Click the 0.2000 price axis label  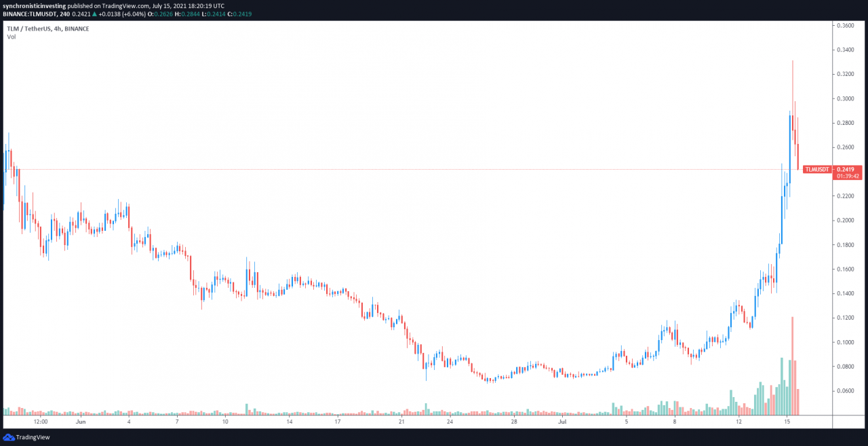[x=845, y=221]
